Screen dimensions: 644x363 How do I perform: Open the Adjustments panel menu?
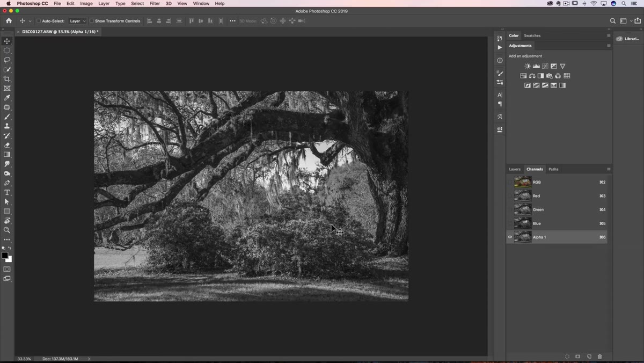pos(609,46)
